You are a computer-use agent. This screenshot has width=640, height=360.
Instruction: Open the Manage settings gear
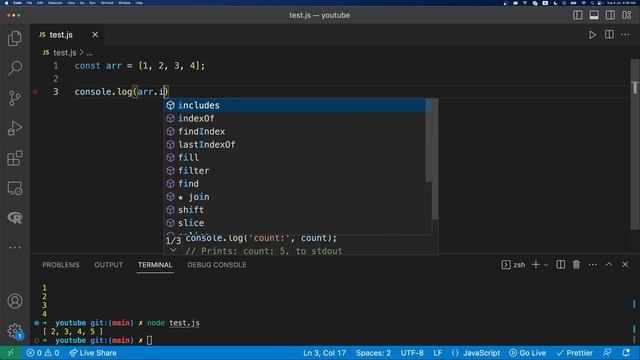[x=15, y=331]
